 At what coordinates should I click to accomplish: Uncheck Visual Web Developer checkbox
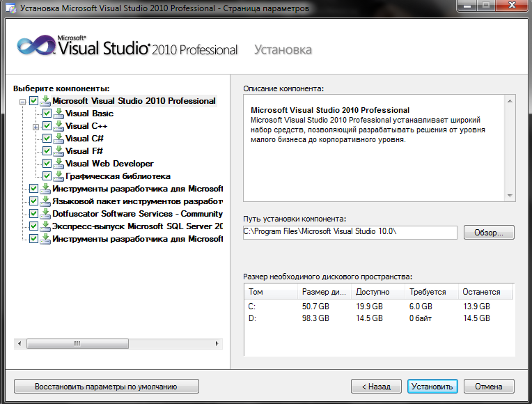(x=47, y=164)
